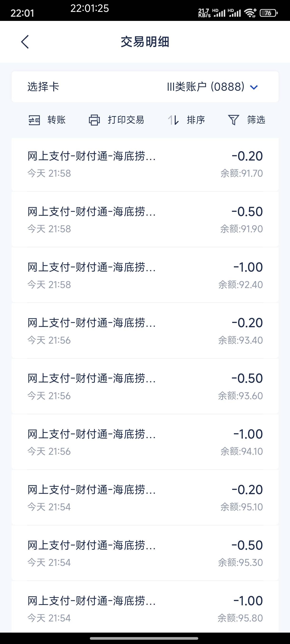The height and width of the screenshot is (644, 290).
Task: Tap the 选择卡 label
Action: point(43,87)
